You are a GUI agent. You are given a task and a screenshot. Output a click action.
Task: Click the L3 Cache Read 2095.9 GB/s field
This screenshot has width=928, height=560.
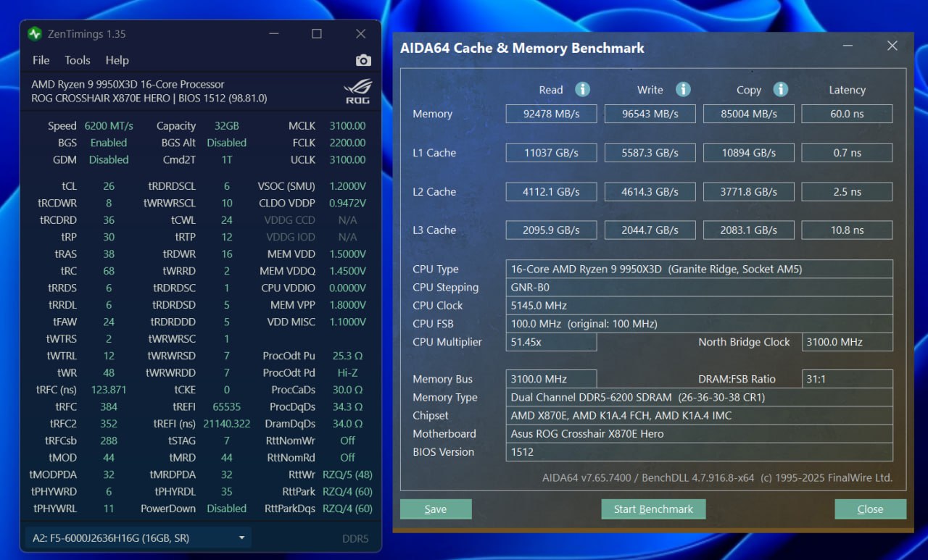pyautogui.click(x=551, y=230)
